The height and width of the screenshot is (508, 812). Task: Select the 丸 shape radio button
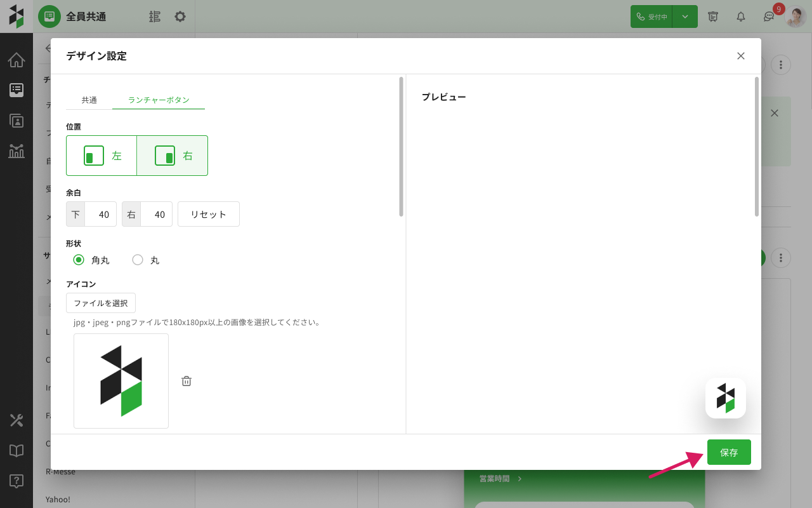pos(138,260)
